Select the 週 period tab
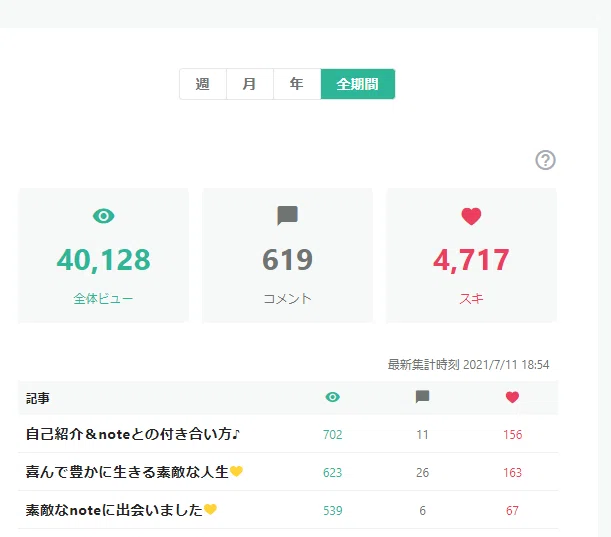Screen dimensions: 611x537 (203, 84)
